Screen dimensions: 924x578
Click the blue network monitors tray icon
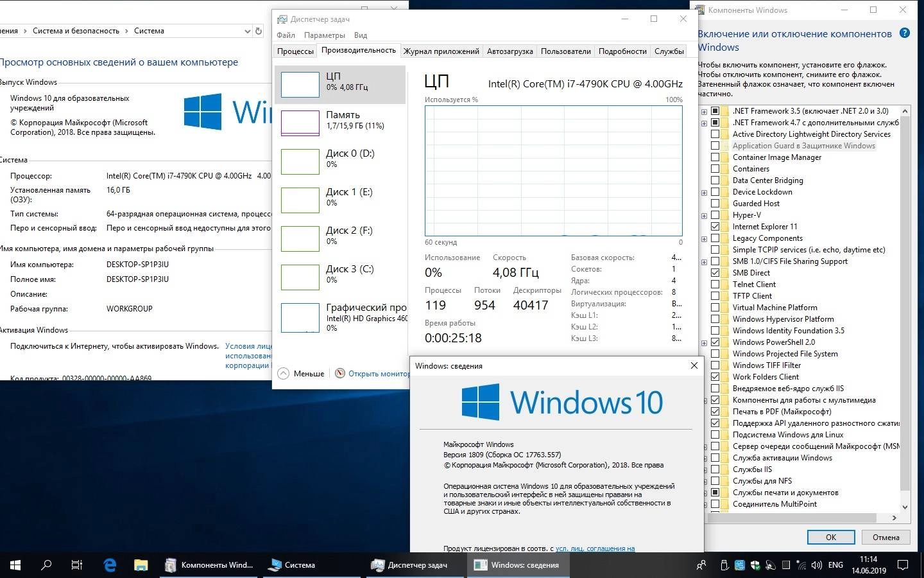740,565
